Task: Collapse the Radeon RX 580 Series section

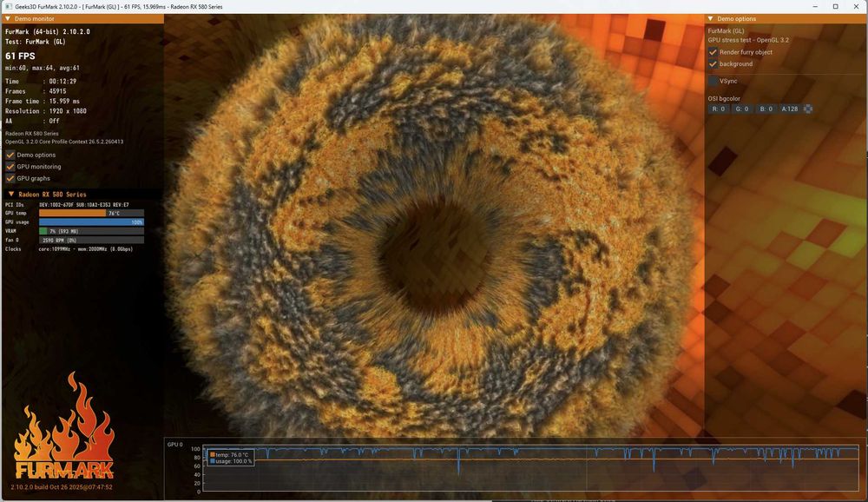Action: pyautogui.click(x=11, y=195)
